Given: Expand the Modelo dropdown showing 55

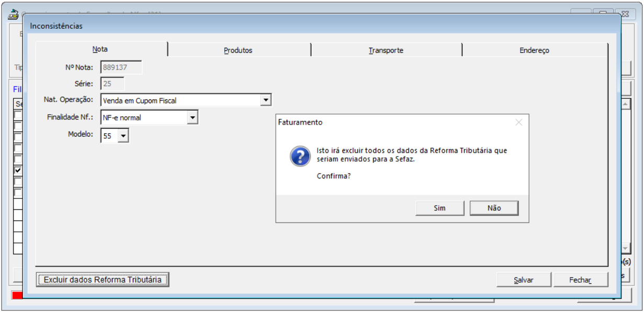Looking at the screenshot, I should pyautogui.click(x=123, y=136).
